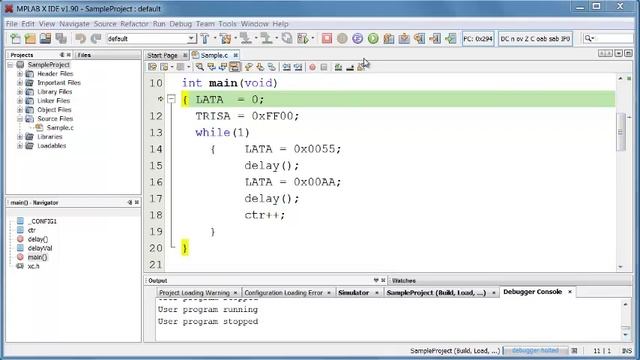Image resolution: width=640 pixels, height=360 pixels.
Task: Open the Window menu
Action: tap(254, 24)
